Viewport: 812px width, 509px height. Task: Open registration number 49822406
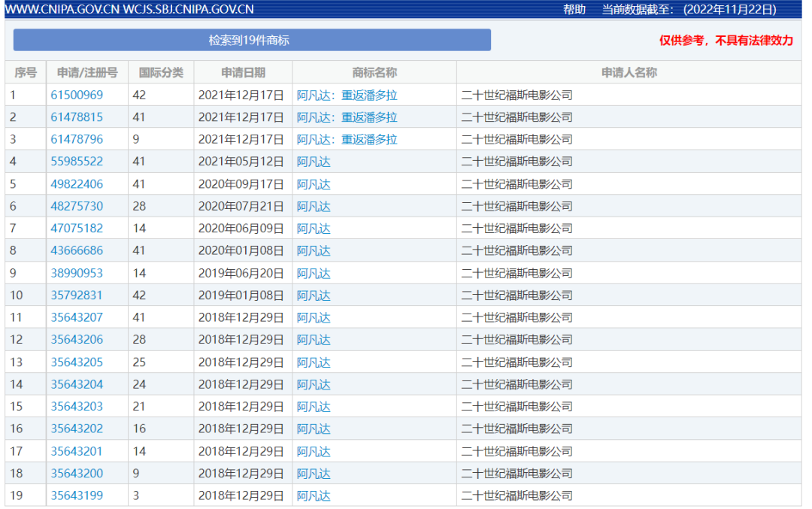pyautogui.click(x=77, y=184)
